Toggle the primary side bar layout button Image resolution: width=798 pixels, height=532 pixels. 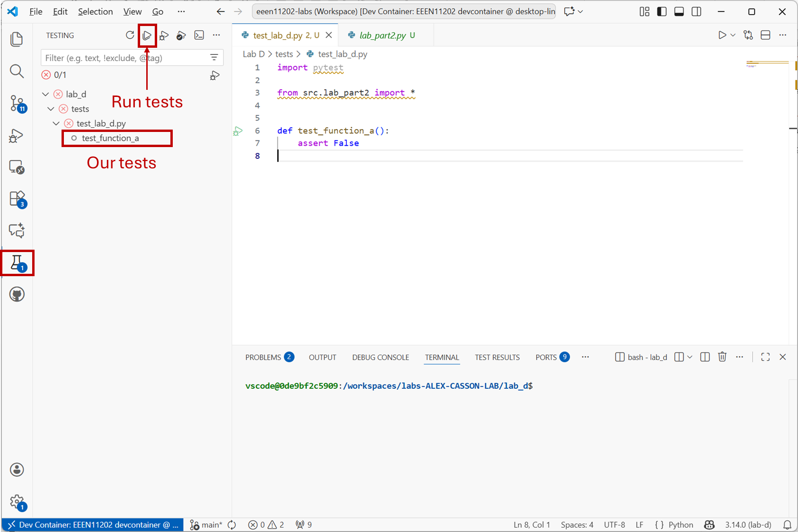(x=662, y=11)
